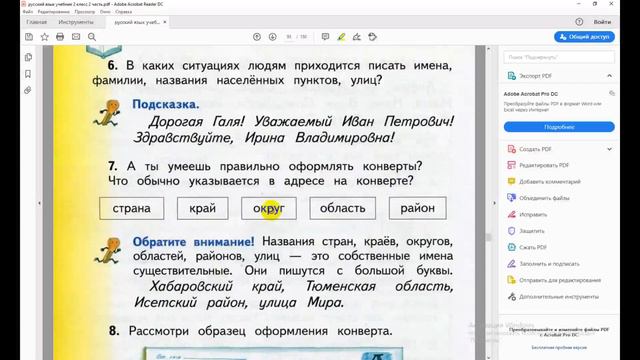Image resolution: width=640 pixels, height=360 pixels.
Task: Add document to favorites with star icon
Action: pos(44,37)
